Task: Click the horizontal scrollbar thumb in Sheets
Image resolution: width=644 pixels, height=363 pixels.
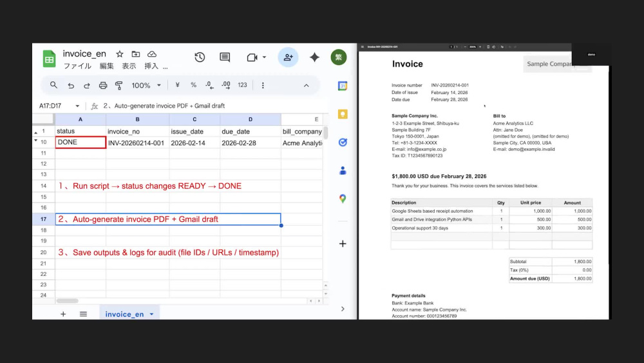Action: (x=68, y=301)
